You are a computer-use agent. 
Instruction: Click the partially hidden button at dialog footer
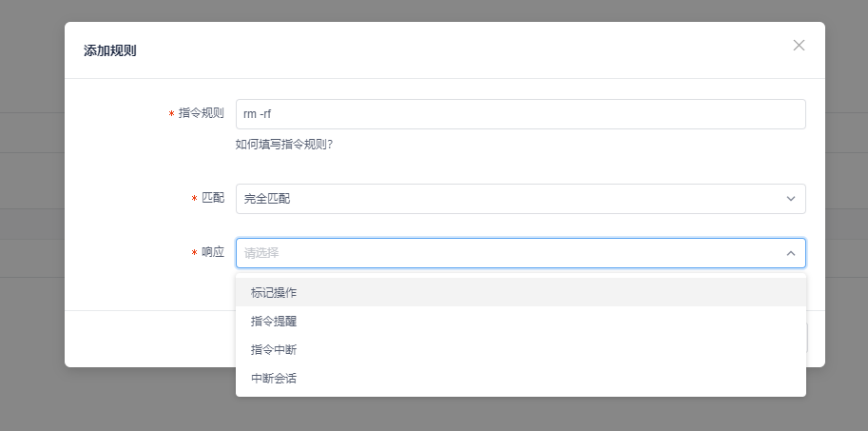point(807,338)
